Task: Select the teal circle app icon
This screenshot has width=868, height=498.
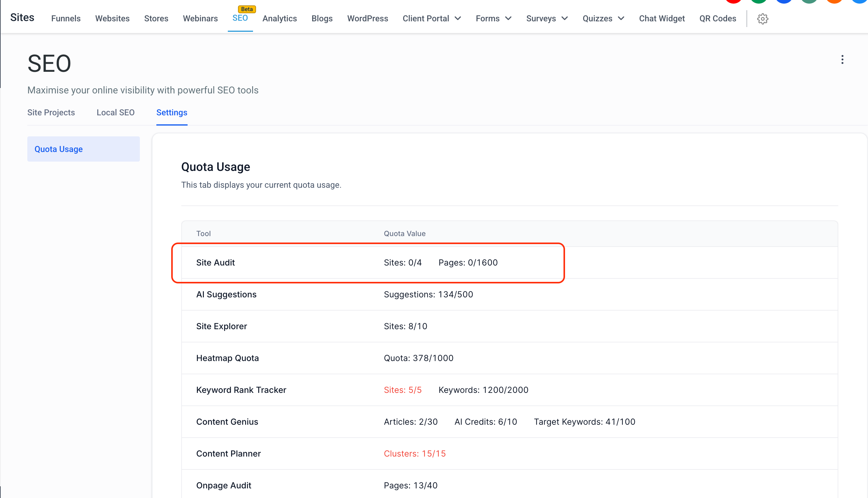Action: click(809, 2)
